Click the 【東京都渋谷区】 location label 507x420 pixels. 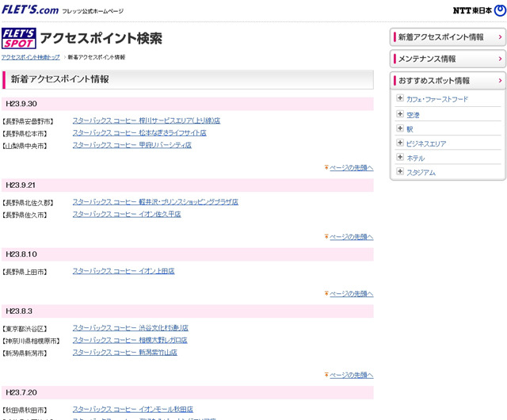coord(25,329)
